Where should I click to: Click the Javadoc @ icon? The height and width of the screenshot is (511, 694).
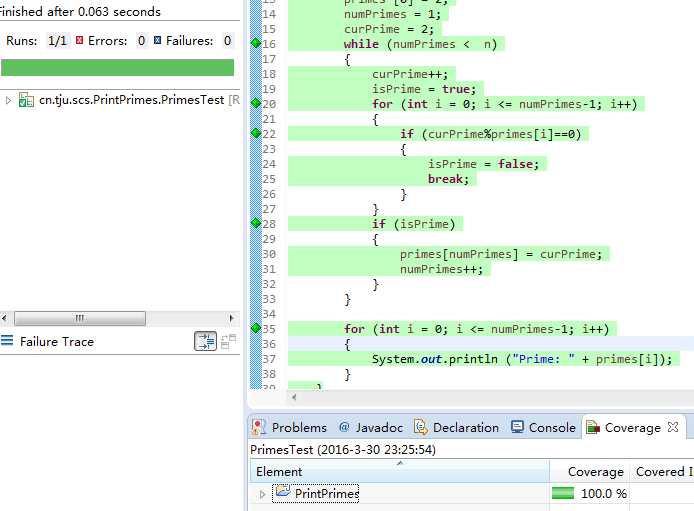tap(344, 427)
